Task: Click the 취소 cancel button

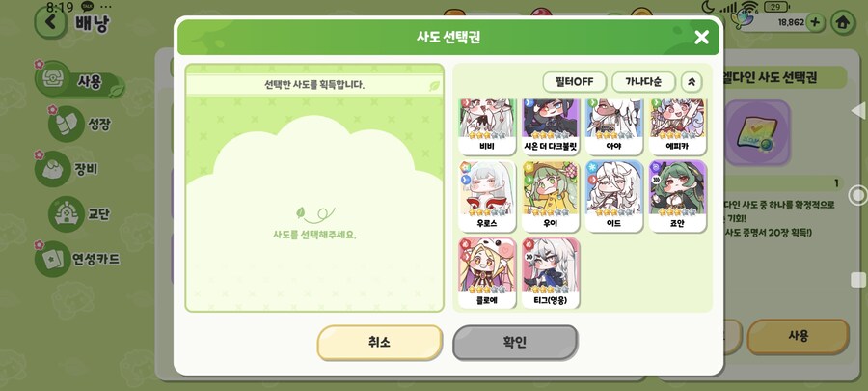Action: click(379, 343)
